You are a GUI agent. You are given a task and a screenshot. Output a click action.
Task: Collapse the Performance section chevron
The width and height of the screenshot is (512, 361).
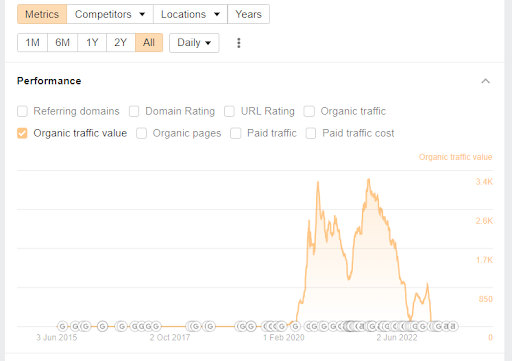[x=486, y=81]
